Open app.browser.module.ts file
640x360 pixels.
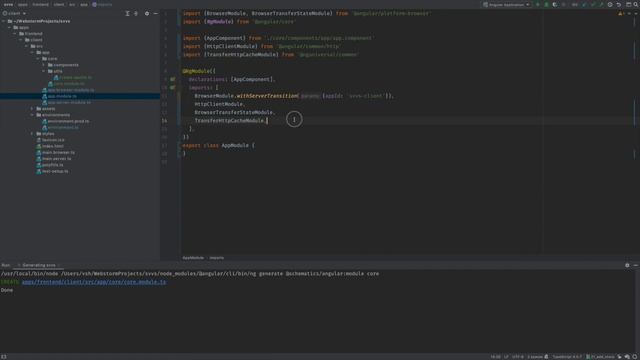pyautogui.click(x=68, y=90)
